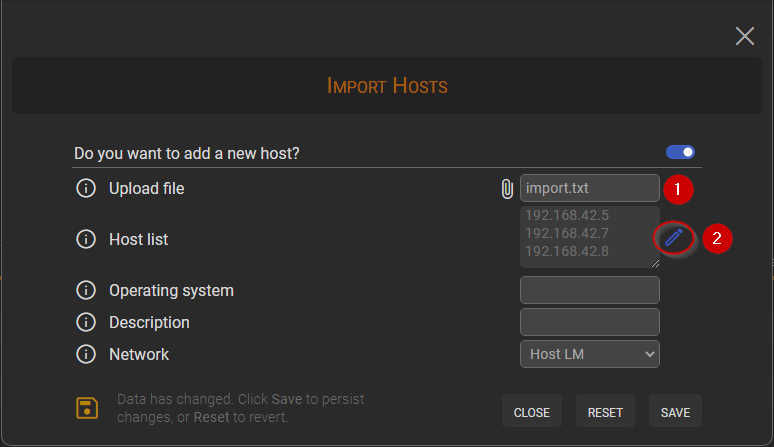Click the paperclip attach file icon
Image resolution: width=774 pixels, height=447 pixels.
coord(507,189)
